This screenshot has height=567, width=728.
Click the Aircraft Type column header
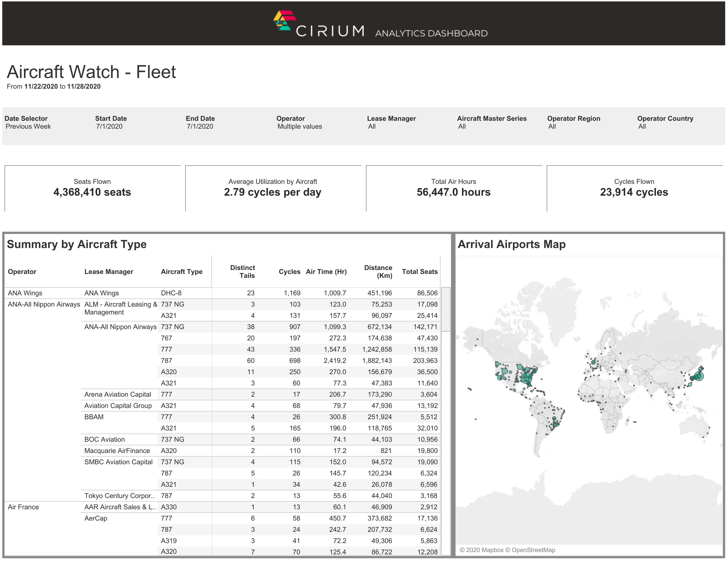click(x=182, y=272)
